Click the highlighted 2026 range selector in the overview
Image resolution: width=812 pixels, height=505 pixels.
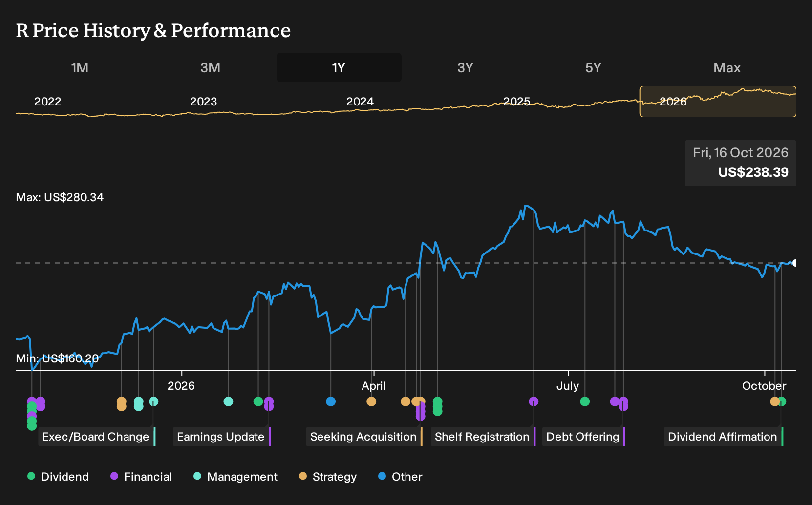click(718, 102)
